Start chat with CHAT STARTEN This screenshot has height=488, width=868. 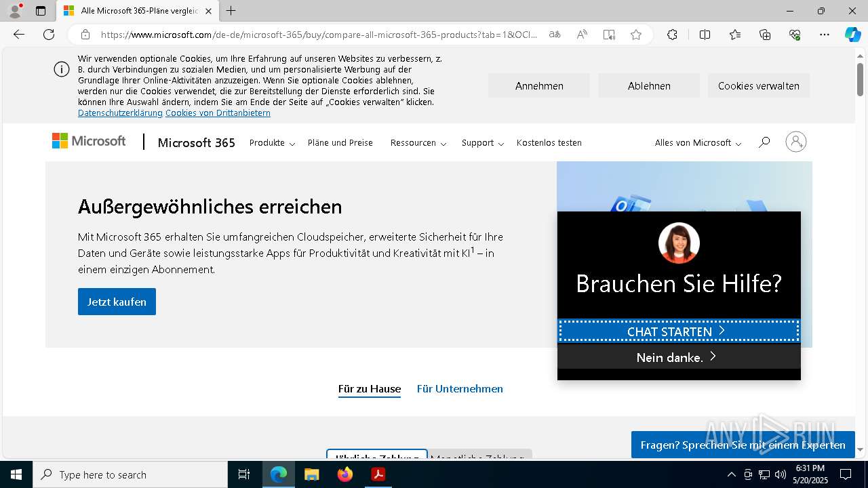(x=679, y=331)
